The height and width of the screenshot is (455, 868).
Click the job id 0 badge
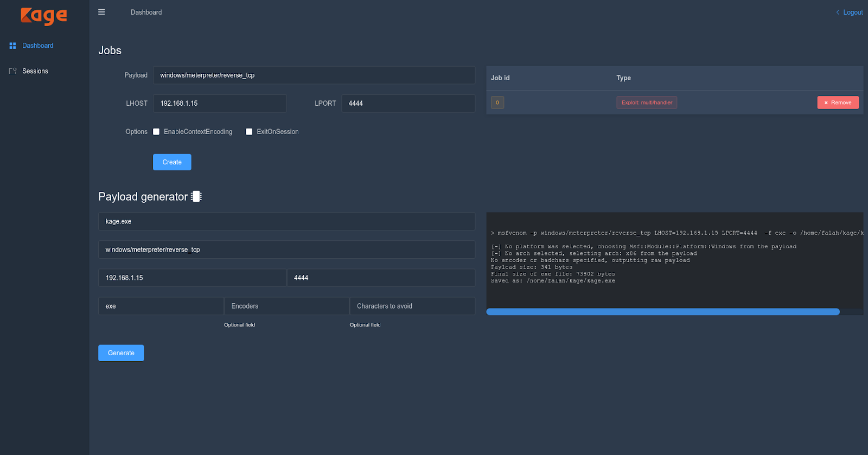tap(497, 102)
